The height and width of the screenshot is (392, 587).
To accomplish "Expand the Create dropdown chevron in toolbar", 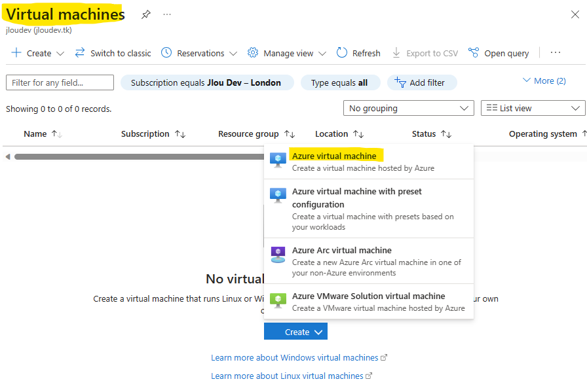I will pos(60,54).
